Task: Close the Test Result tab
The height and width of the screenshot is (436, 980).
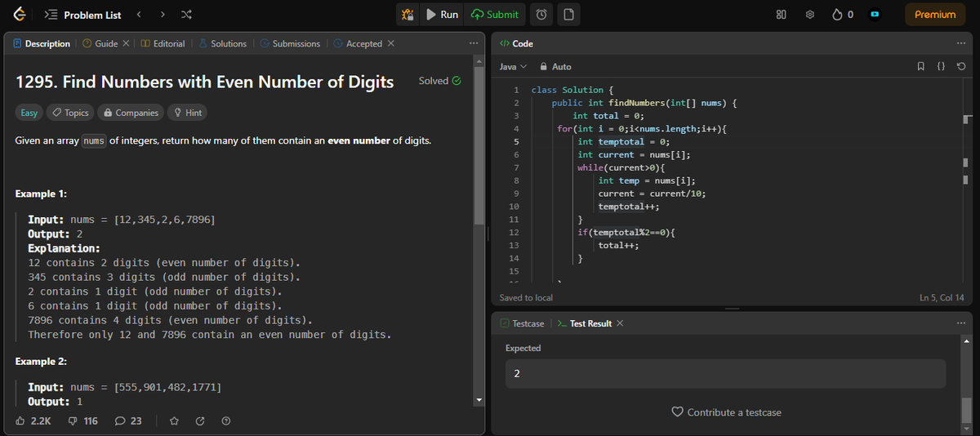Action: pos(620,323)
